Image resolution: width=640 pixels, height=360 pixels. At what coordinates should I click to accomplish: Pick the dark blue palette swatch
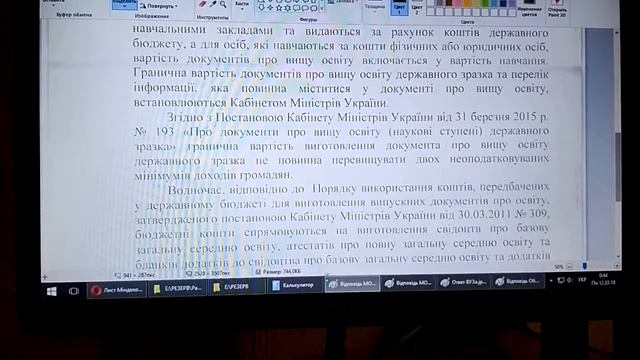503,4
